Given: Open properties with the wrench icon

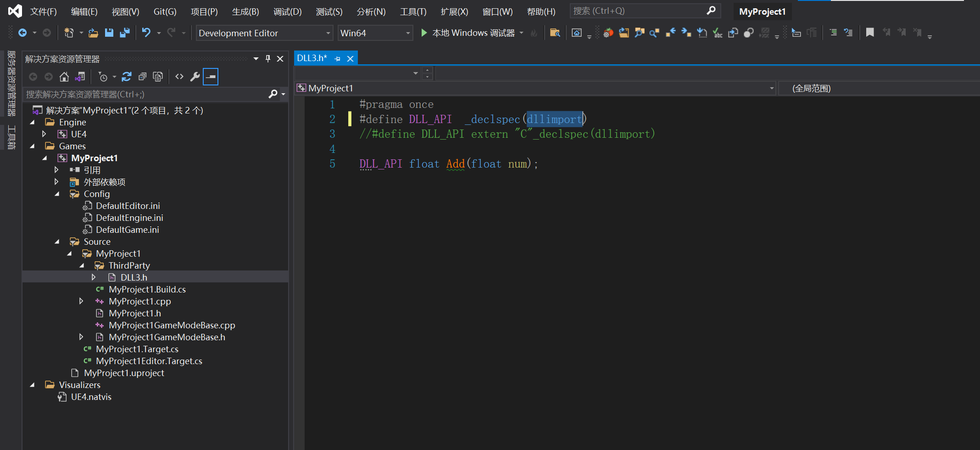Looking at the screenshot, I should coord(195,77).
